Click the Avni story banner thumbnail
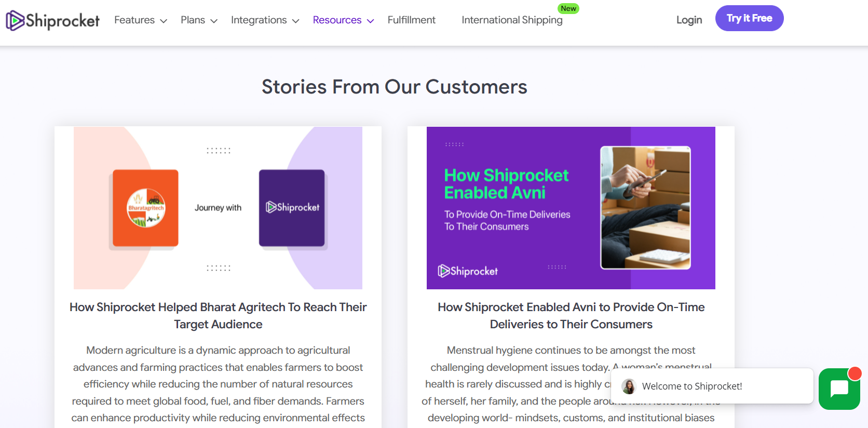This screenshot has width=868, height=428. (x=571, y=208)
